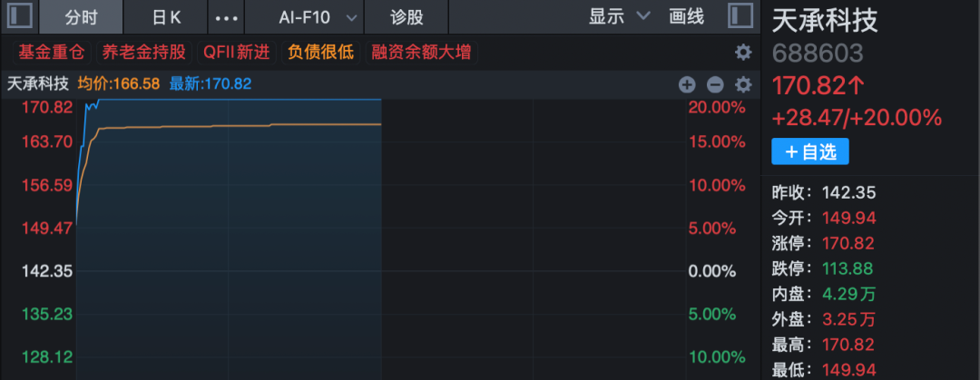Add stock via +自选 button
This screenshot has height=380, width=980.
810,151
